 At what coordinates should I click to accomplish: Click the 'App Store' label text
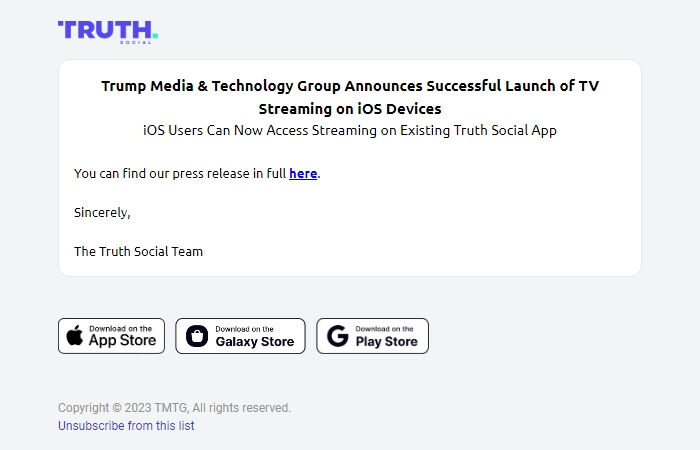click(x=122, y=341)
